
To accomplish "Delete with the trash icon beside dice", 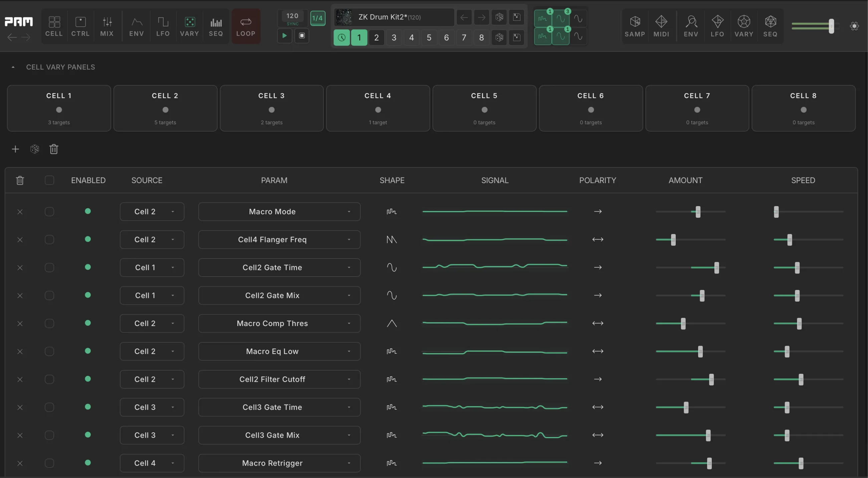I will pyautogui.click(x=54, y=149).
